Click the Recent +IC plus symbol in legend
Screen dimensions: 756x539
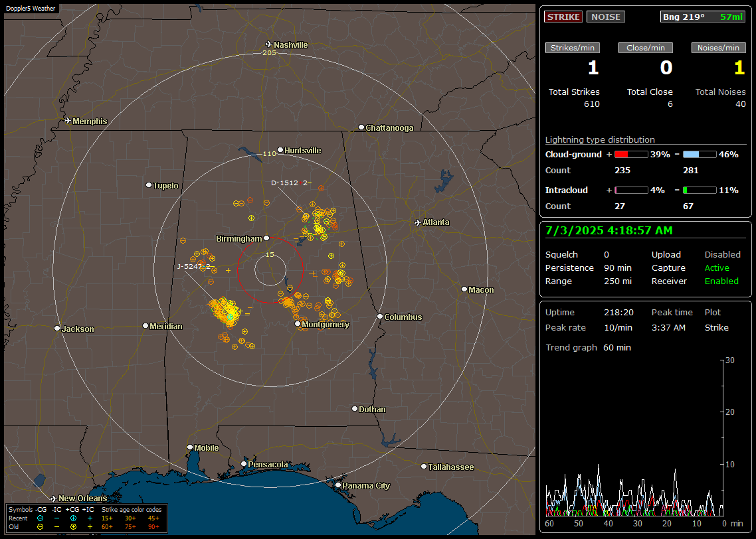(90, 518)
